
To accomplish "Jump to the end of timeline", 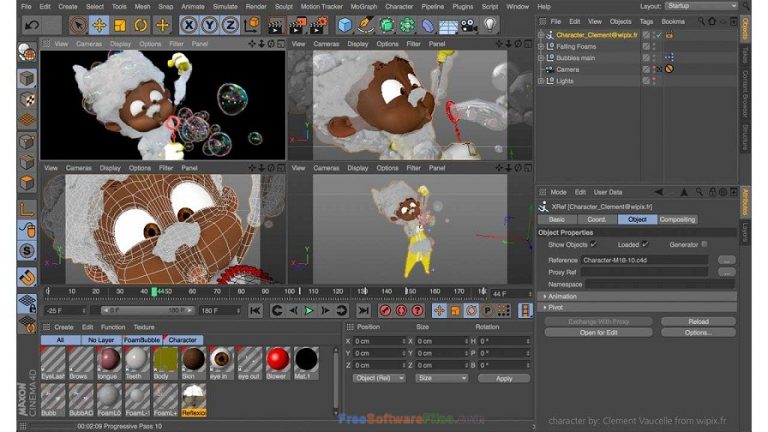I will coord(363,311).
